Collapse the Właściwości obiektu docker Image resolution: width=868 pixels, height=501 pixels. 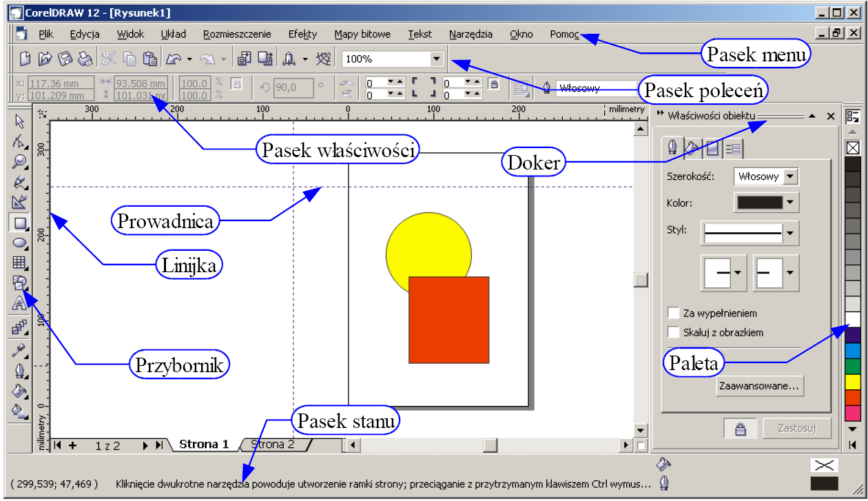tap(812, 116)
